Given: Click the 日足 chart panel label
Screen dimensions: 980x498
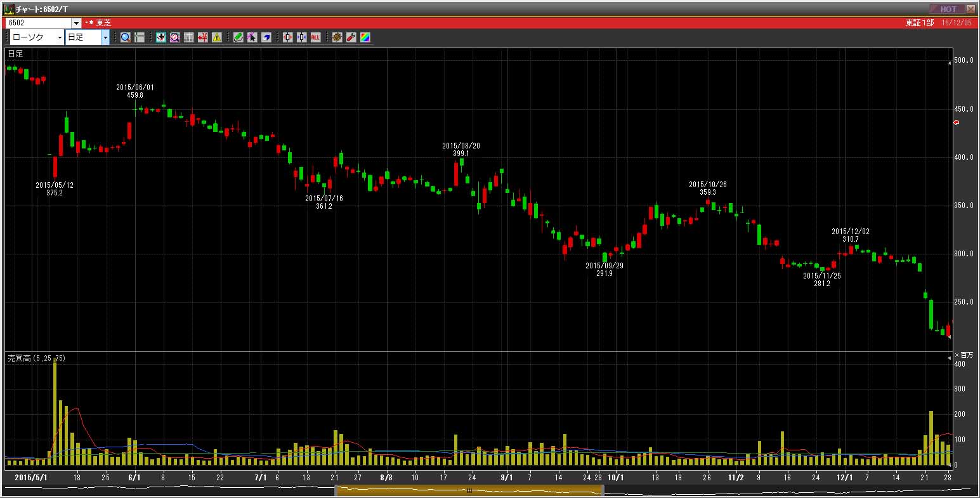Looking at the screenshot, I should (15, 54).
